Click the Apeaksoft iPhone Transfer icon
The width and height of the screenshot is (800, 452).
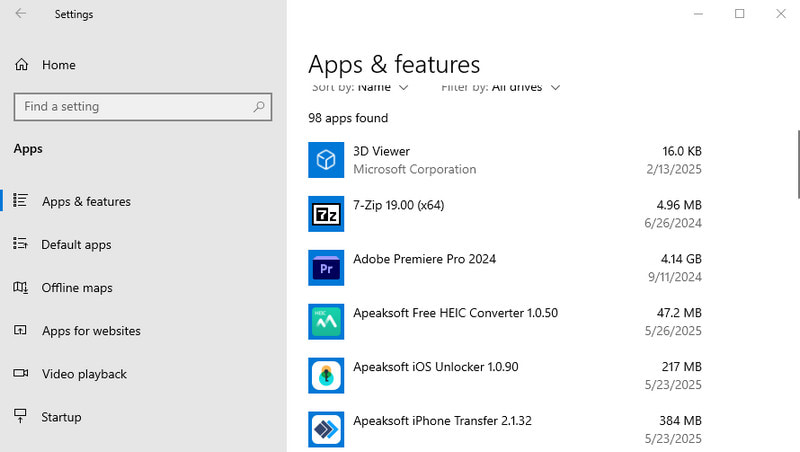[326, 430]
